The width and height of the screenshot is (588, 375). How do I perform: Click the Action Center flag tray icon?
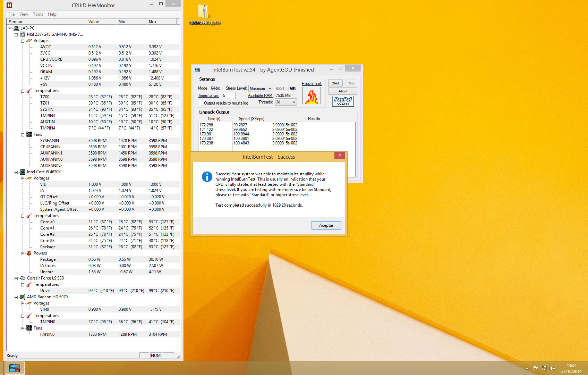pos(536,368)
